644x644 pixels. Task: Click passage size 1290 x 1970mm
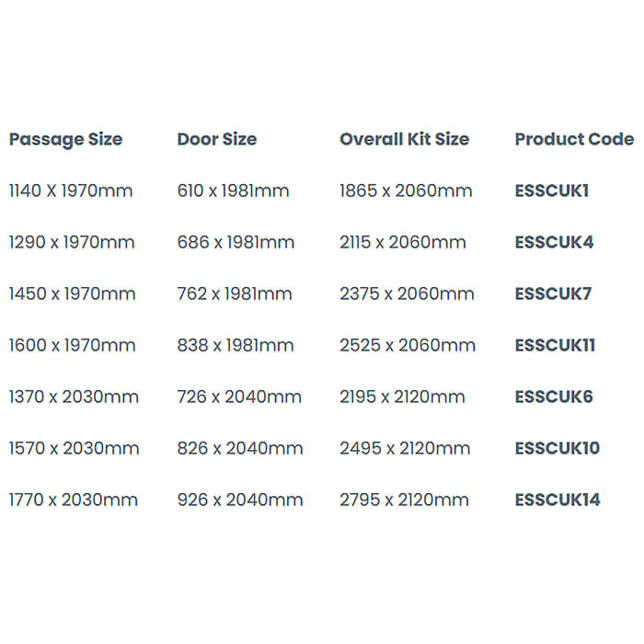click(x=72, y=243)
